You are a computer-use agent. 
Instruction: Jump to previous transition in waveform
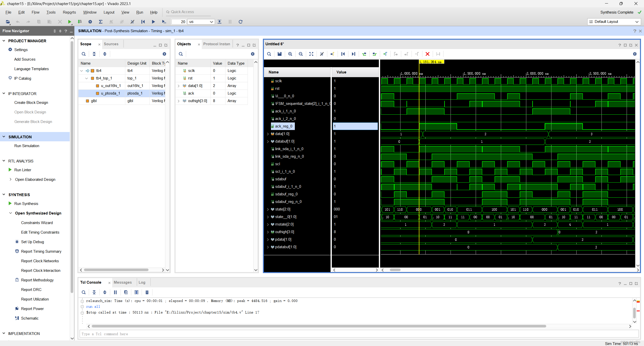tap(364, 54)
